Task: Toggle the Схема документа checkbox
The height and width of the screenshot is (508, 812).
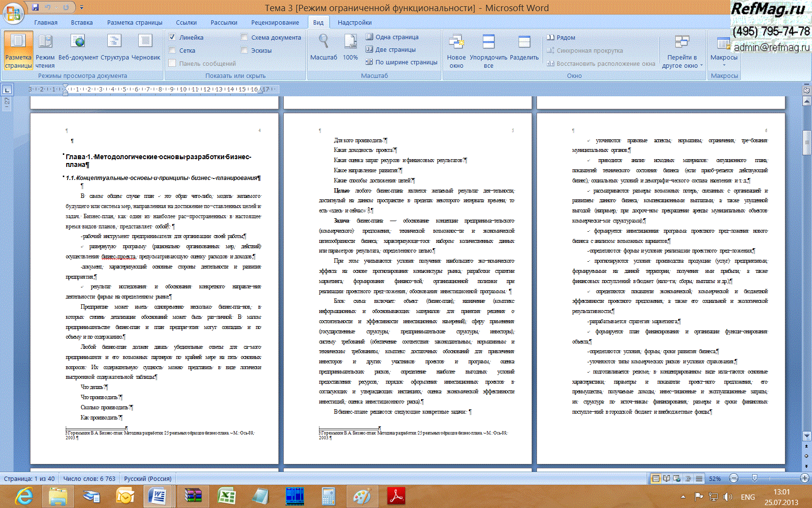Action: click(x=244, y=37)
